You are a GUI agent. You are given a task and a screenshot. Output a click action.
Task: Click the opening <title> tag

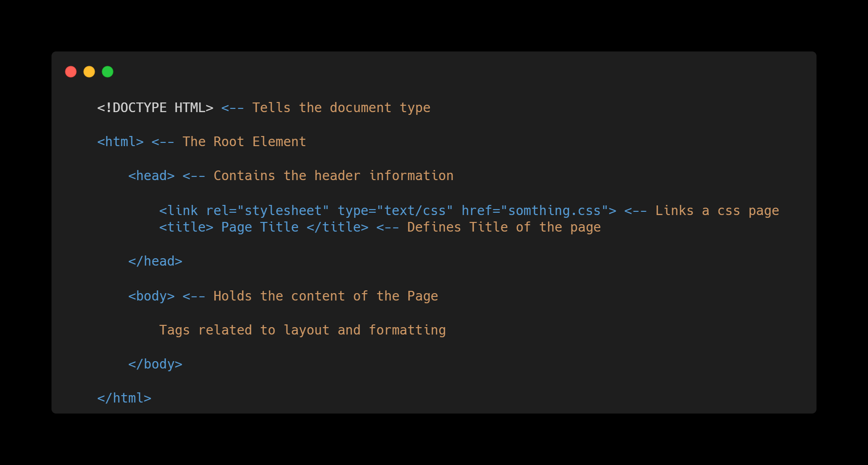coord(186,227)
